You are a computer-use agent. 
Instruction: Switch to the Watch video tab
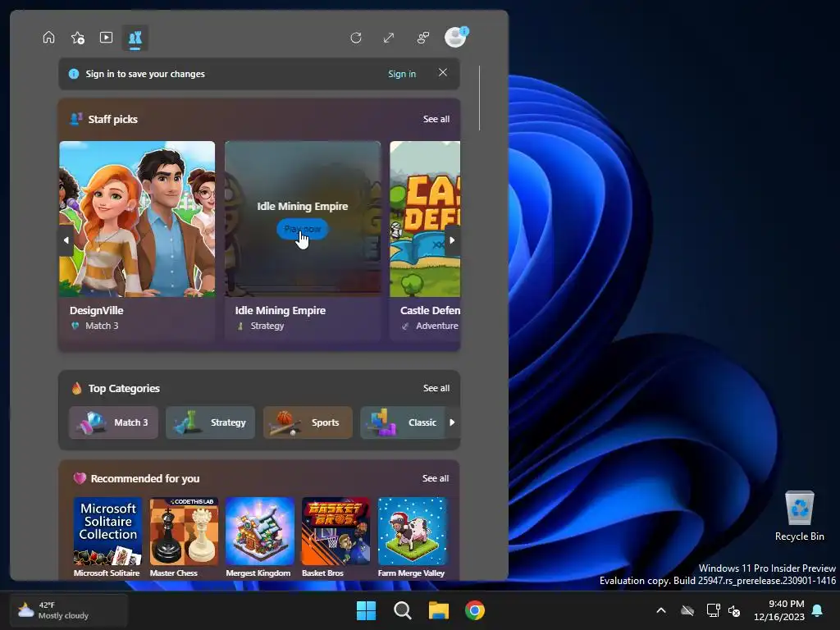106,38
